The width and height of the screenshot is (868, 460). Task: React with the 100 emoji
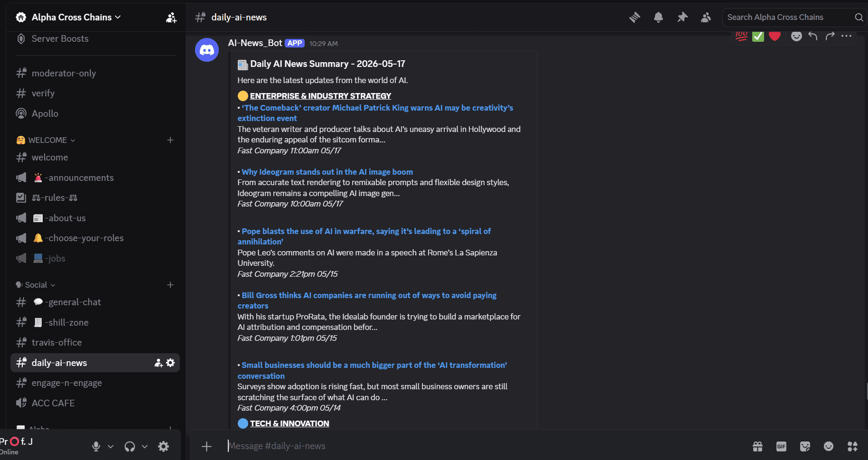coord(741,36)
